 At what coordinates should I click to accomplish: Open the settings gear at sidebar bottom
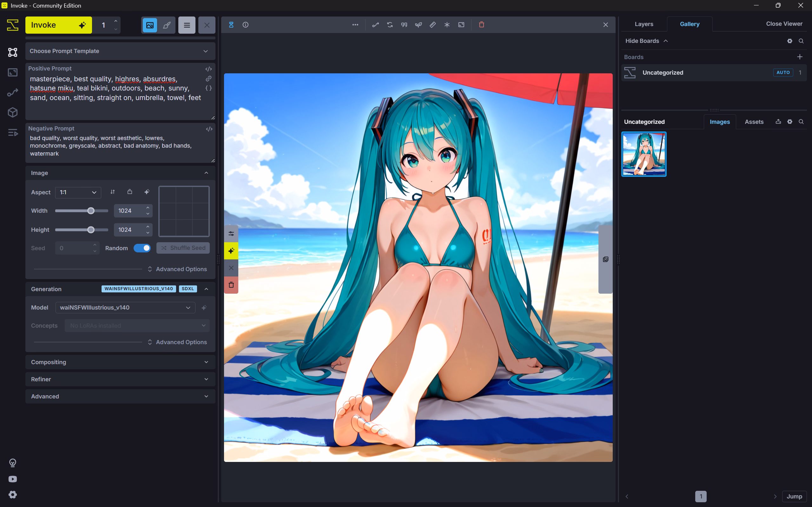point(13,495)
